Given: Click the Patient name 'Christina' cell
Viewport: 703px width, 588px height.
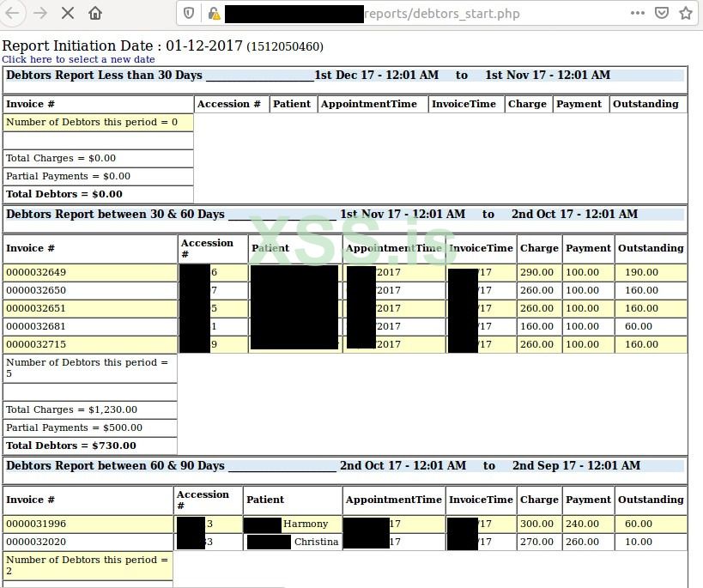Looking at the screenshot, I should click(293, 542).
